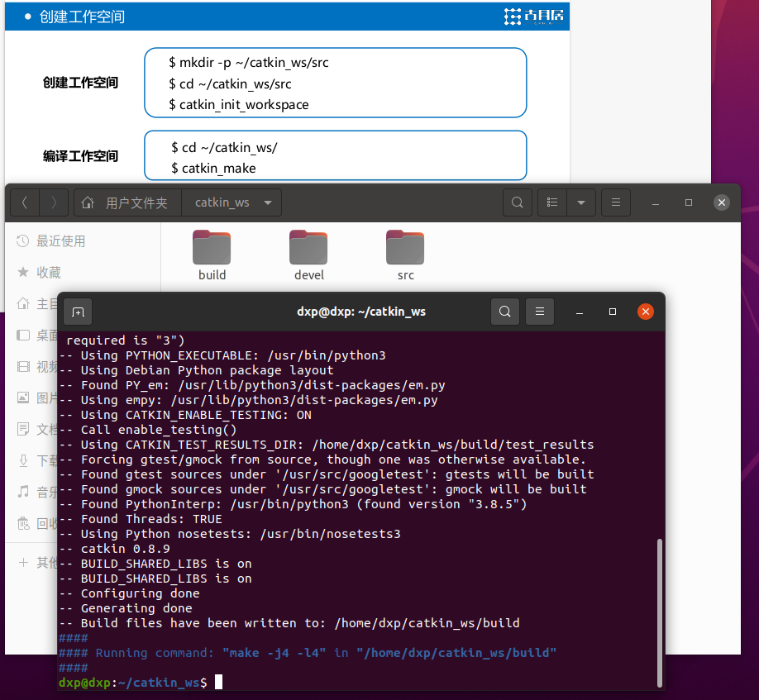Click the terminal title dxp@dxp: ~/catkin_ws
Viewport: 759px width, 700px height.
pos(361,312)
